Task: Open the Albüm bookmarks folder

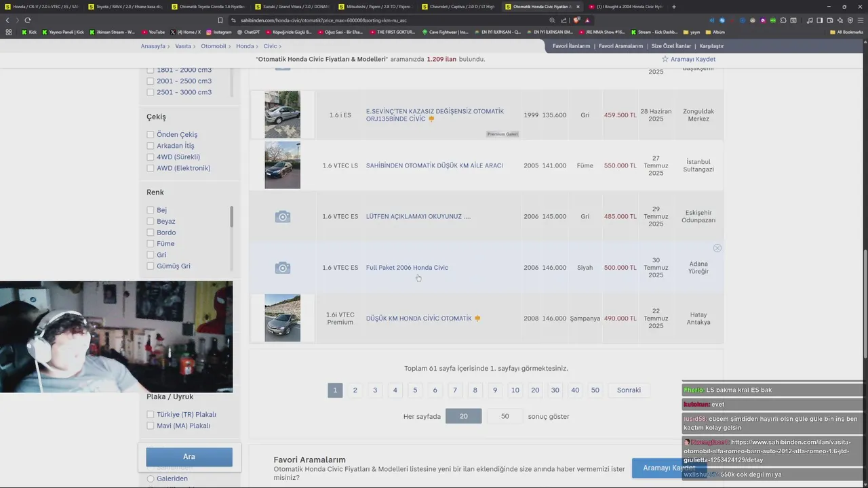Action: (715, 32)
